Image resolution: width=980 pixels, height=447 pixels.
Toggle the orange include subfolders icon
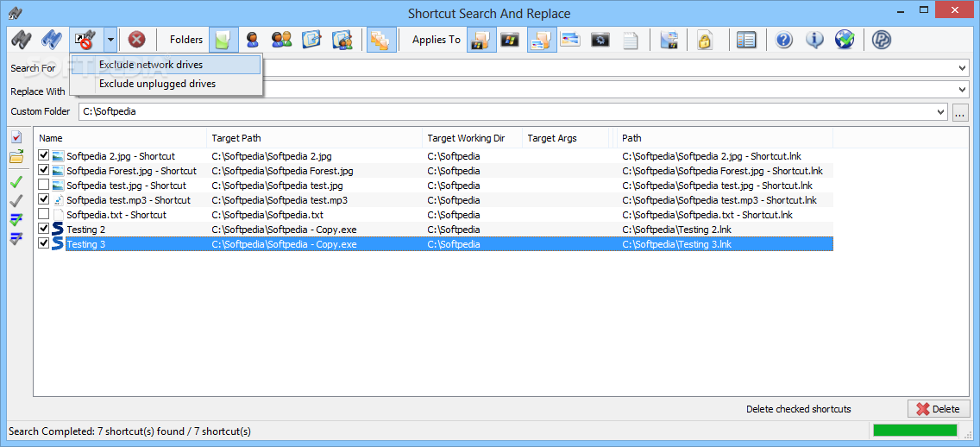coord(381,40)
